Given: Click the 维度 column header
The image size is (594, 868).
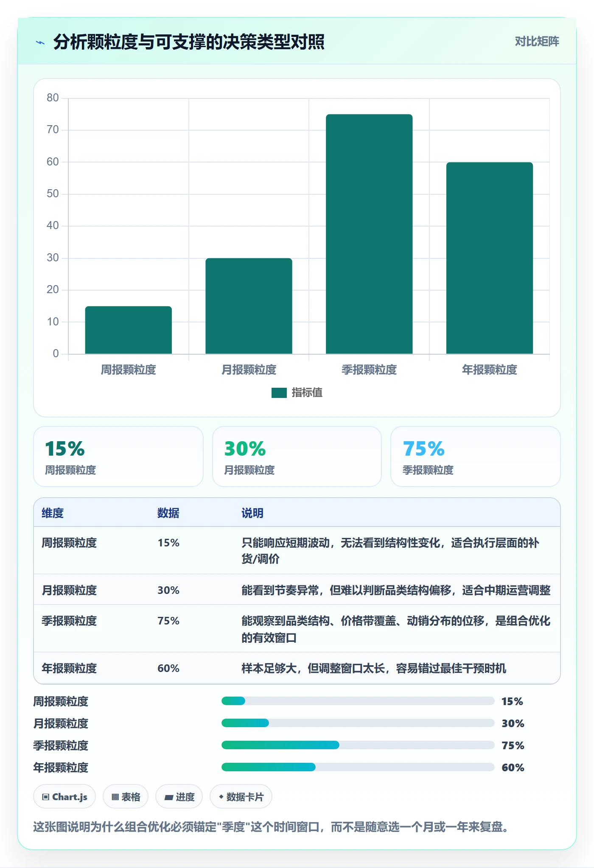Looking at the screenshot, I should coord(53,513).
